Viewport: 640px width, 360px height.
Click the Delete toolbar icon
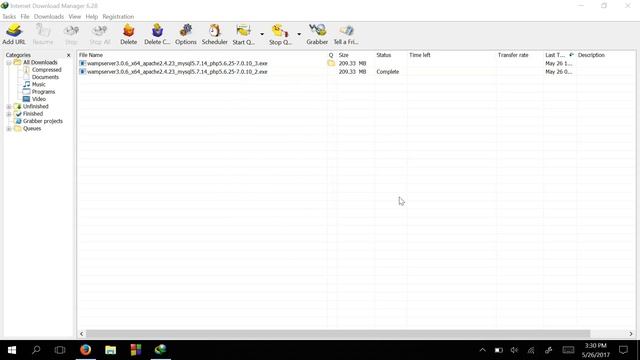(x=129, y=34)
